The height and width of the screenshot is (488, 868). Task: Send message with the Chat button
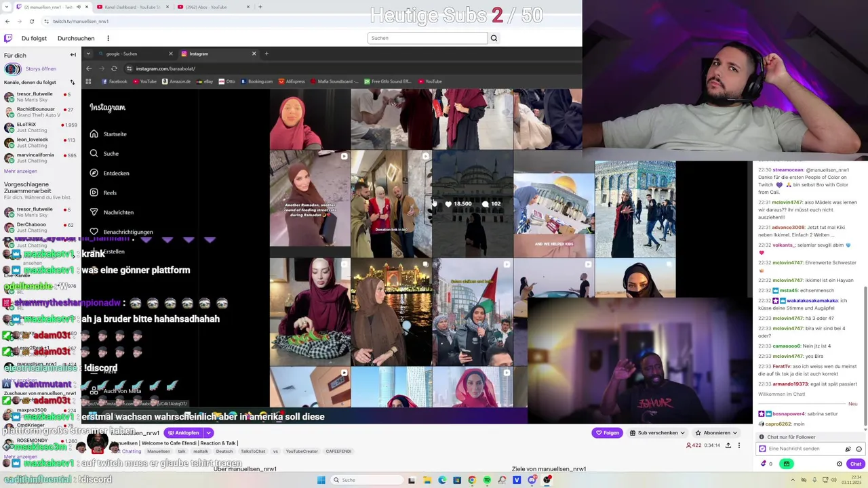(855, 464)
